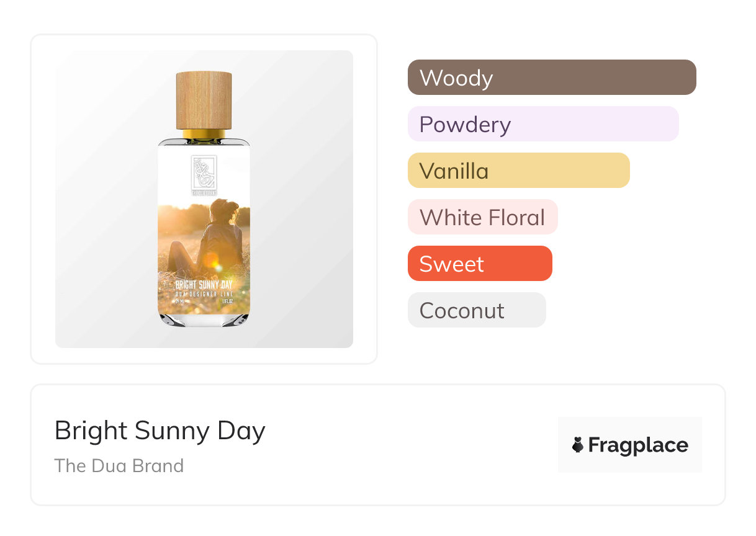Select the Powdery accord bar
The width and height of the screenshot is (756, 536).
[543, 124]
